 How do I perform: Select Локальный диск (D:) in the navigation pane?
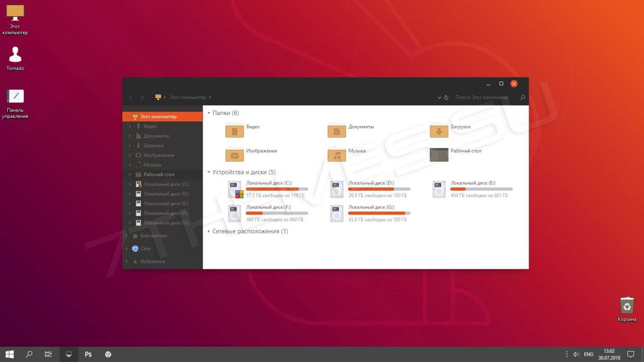coord(162,194)
